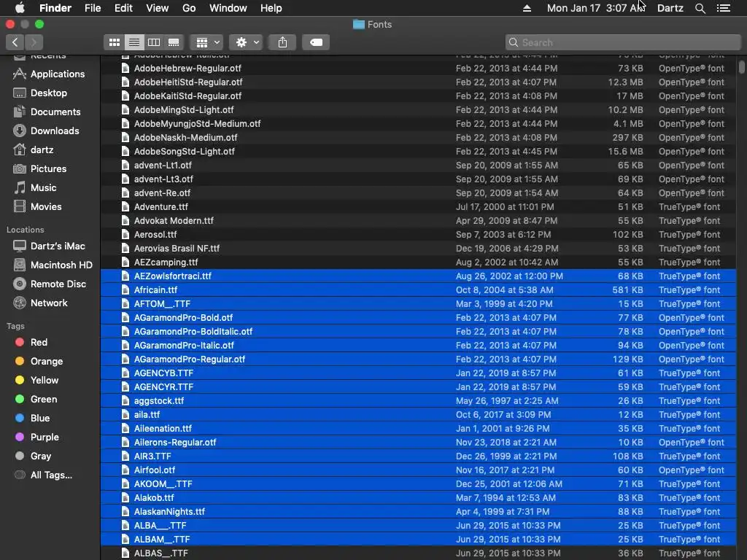Select Aerovias Brasil NF.ttf file

click(418, 248)
